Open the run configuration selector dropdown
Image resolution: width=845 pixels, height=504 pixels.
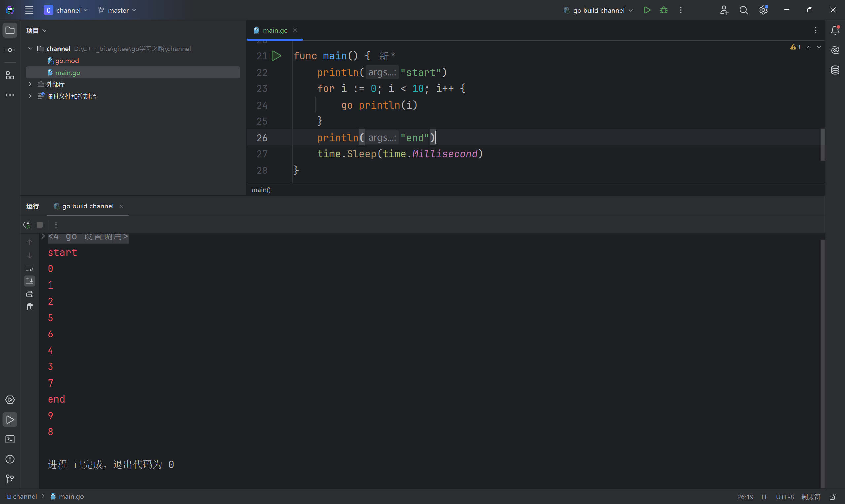(598, 10)
